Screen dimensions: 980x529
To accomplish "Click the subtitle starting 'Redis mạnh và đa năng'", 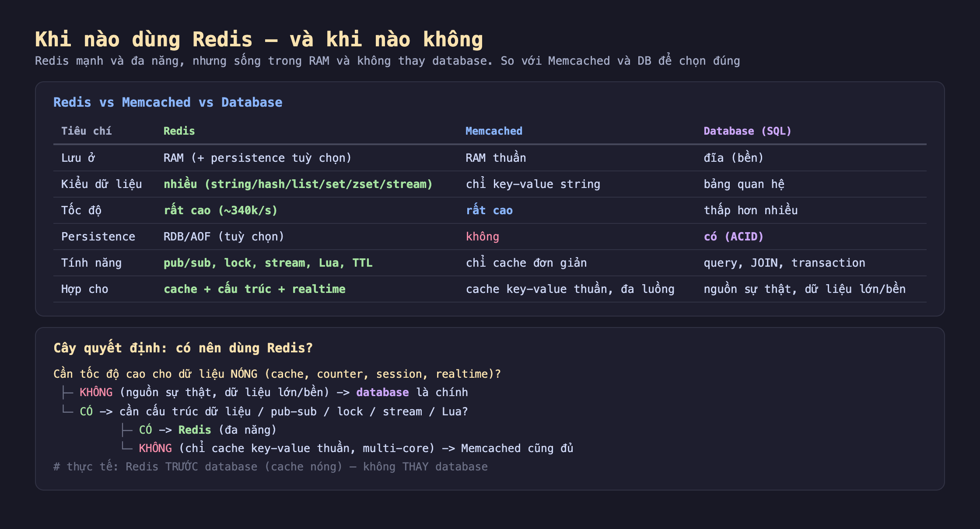I will [388, 61].
